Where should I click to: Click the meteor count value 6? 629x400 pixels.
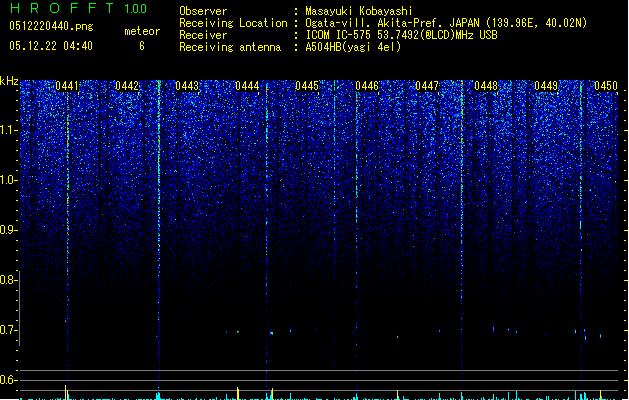tap(142, 46)
